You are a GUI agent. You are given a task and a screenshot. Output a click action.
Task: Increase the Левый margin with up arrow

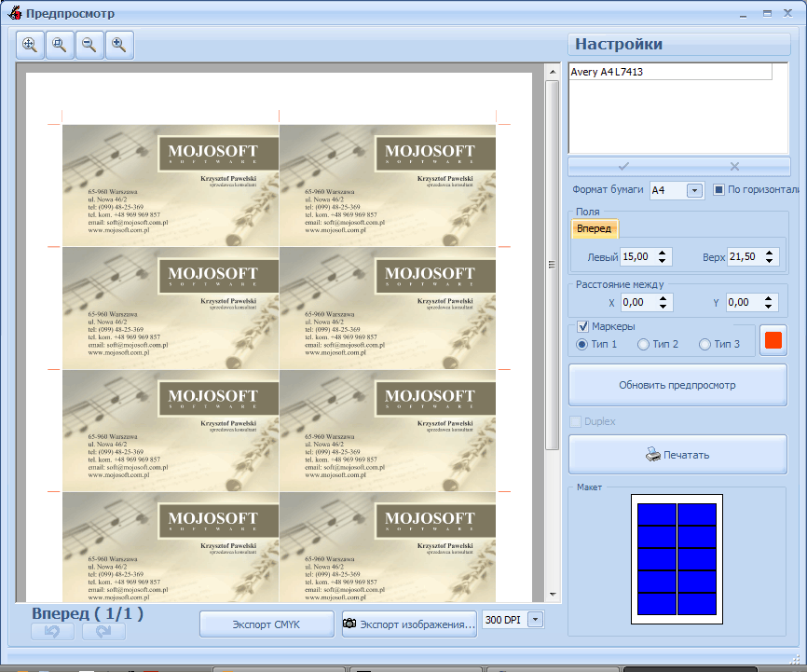663,253
